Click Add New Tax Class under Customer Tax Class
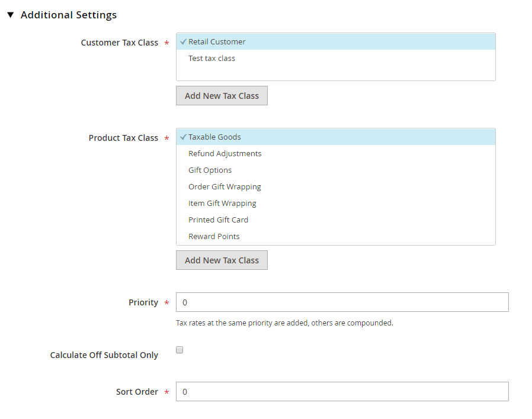 (x=222, y=96)
